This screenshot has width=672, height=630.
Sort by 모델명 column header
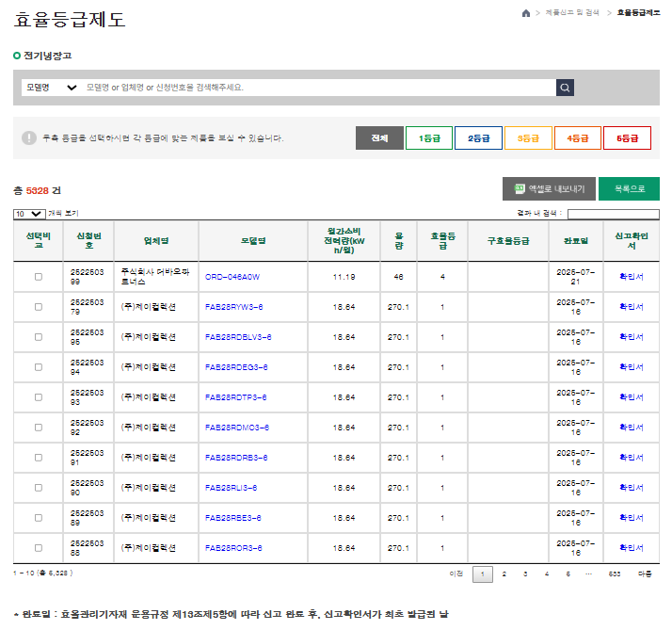click(253, 241)
